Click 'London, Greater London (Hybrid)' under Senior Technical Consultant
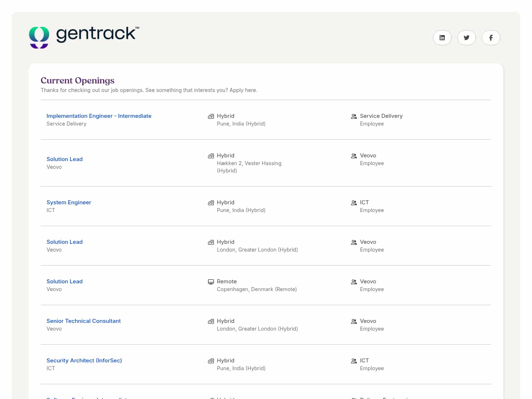 pos(258,329)
